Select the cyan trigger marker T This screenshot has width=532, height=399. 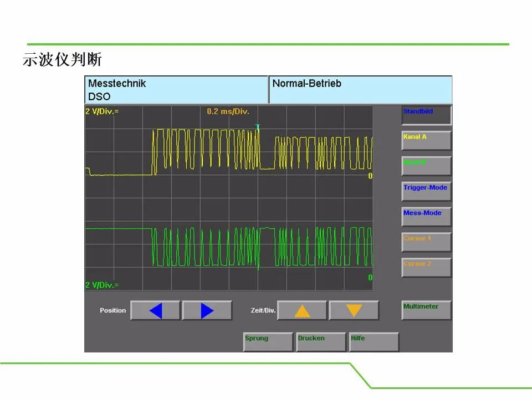(x=258, y=127)
